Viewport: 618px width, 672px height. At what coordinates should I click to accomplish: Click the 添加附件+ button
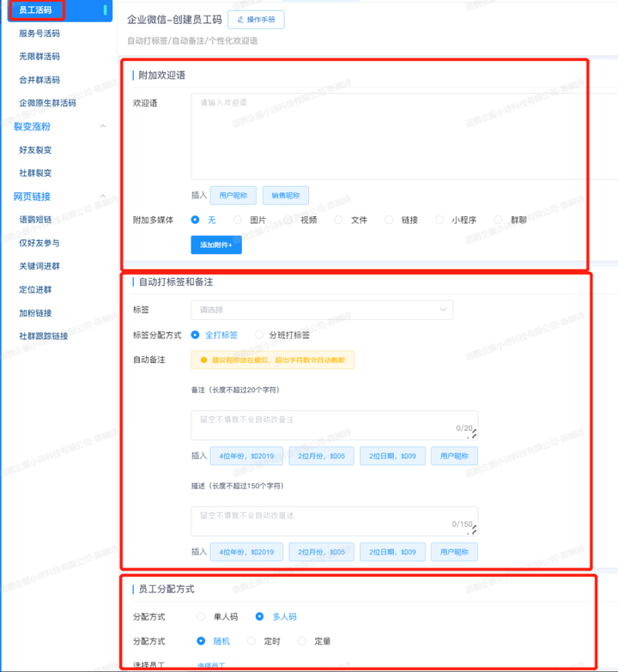click(x=216, y=245)
